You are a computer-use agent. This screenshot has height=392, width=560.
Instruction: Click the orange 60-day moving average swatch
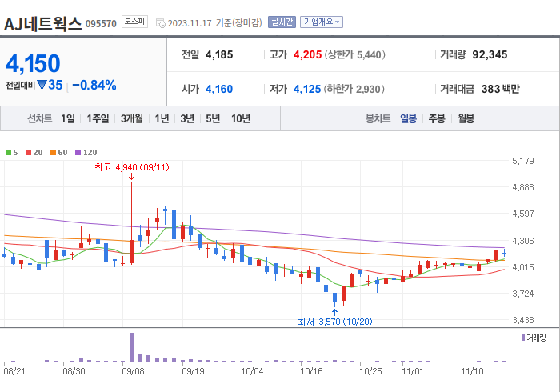point(53,153)
